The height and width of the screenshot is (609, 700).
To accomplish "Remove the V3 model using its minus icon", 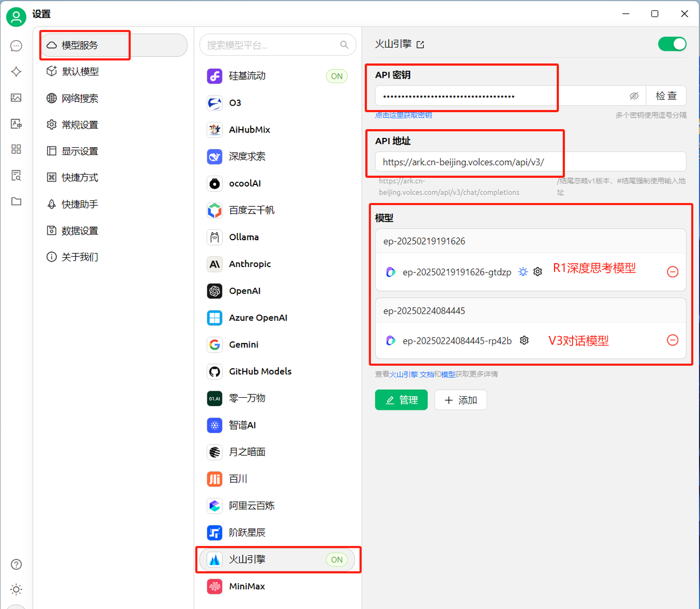I will 673,340.
